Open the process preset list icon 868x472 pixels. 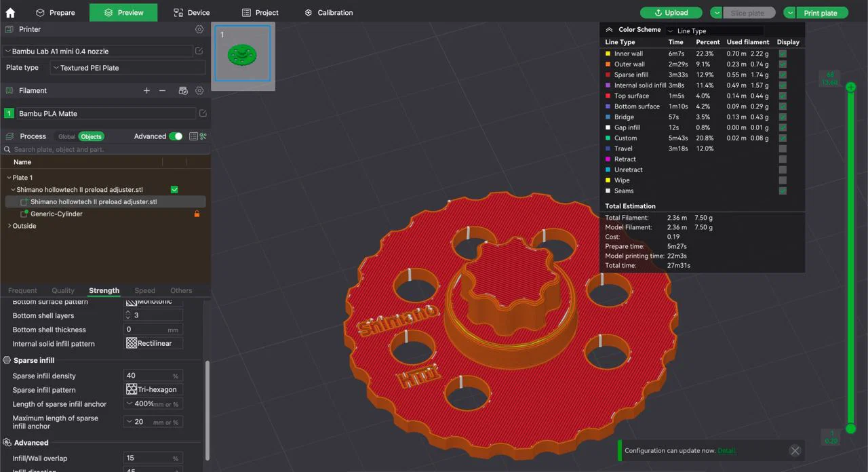tap(193, 136)
